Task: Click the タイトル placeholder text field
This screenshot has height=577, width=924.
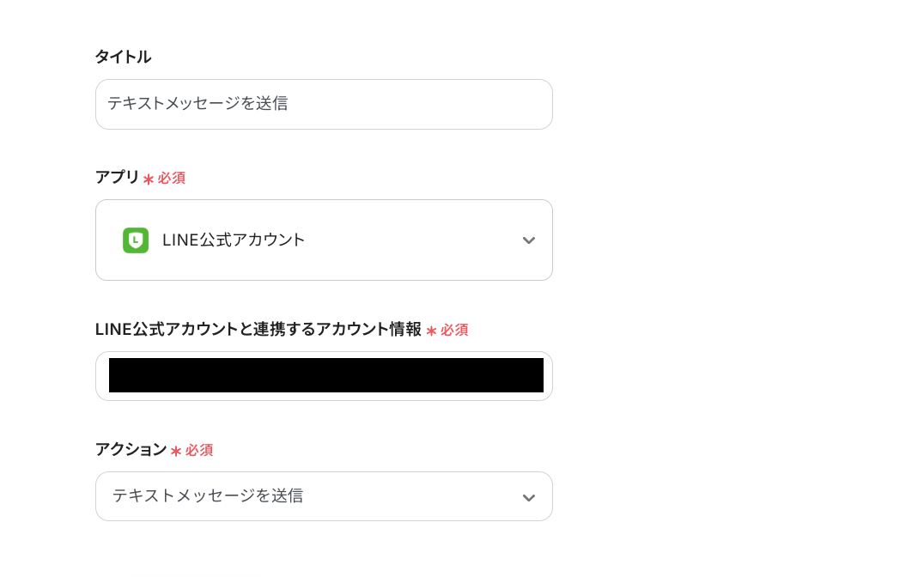Action: (x=324, y=104)
